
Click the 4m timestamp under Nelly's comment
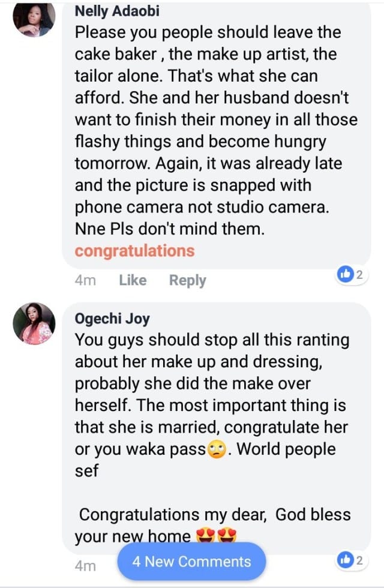[85, 280]
